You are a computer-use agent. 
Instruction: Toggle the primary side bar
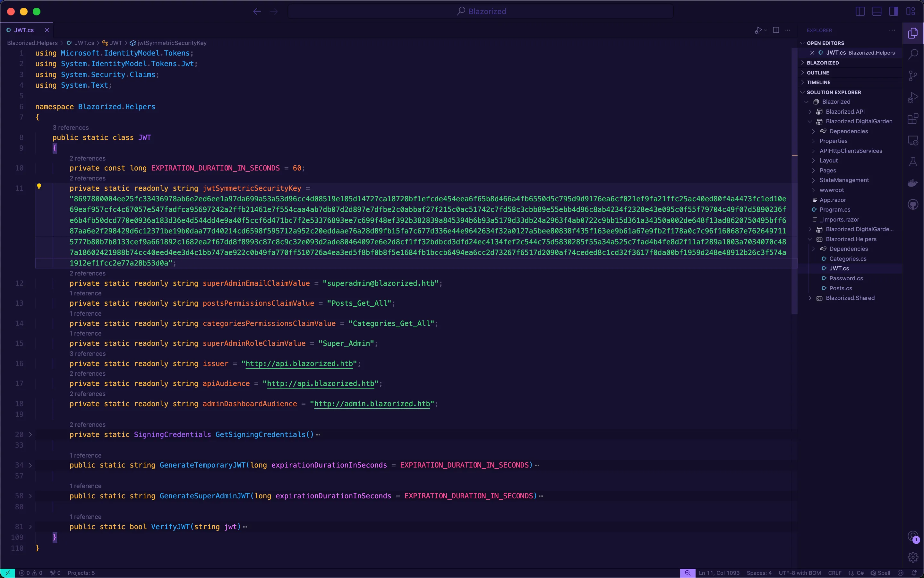coord(860,12)
